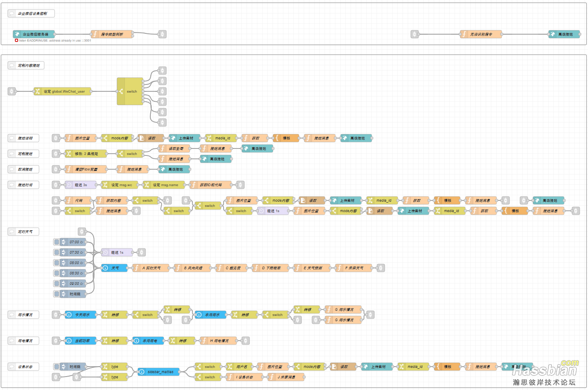Image resolution: width=588 pixels, height=390 pixels.
Task: Trigger the 07:00 inject node button
Action: pyautogui.click(x=56, y=242)
